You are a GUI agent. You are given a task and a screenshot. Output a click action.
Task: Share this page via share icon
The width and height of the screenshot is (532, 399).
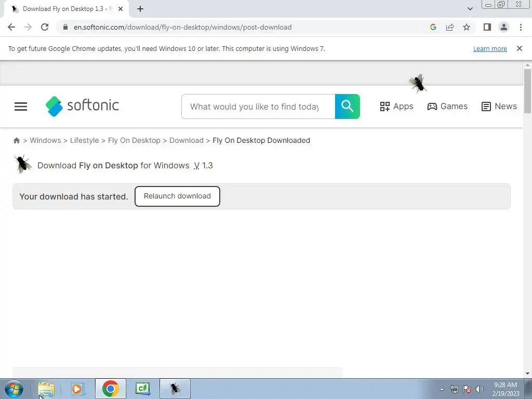(450, 27)
